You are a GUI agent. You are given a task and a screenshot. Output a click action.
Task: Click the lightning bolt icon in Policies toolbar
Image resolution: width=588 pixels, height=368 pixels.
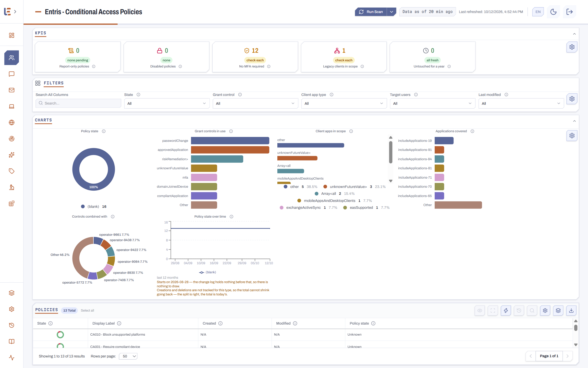506,311
